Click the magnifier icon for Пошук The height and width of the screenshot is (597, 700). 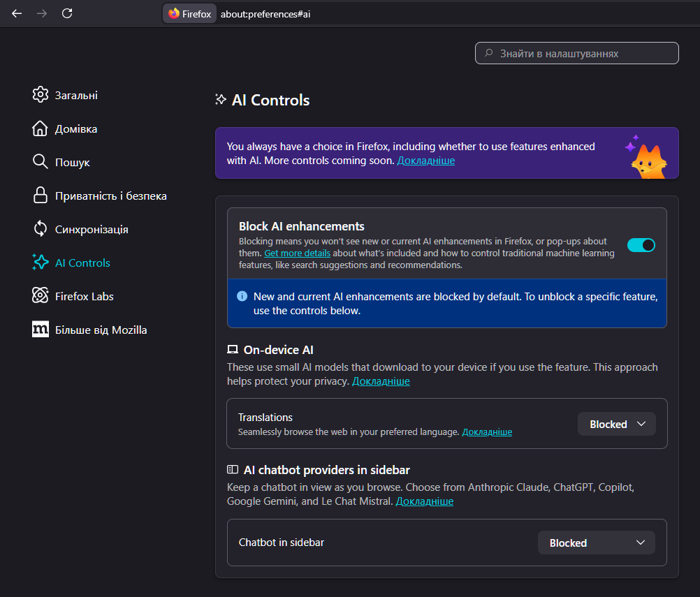41,162
